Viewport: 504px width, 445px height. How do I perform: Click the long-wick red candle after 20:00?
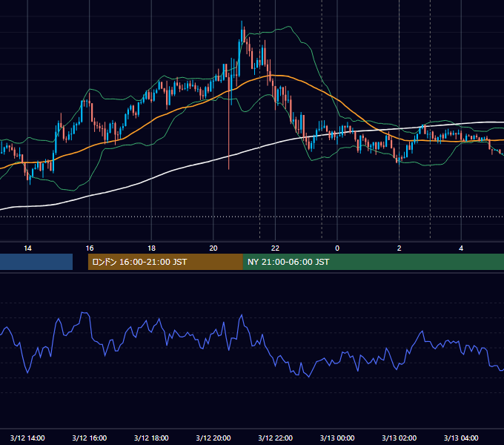pos(229,122)
